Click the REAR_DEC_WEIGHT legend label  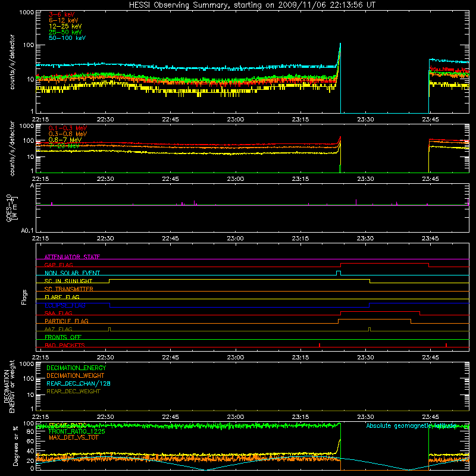[x=73, y=392]
